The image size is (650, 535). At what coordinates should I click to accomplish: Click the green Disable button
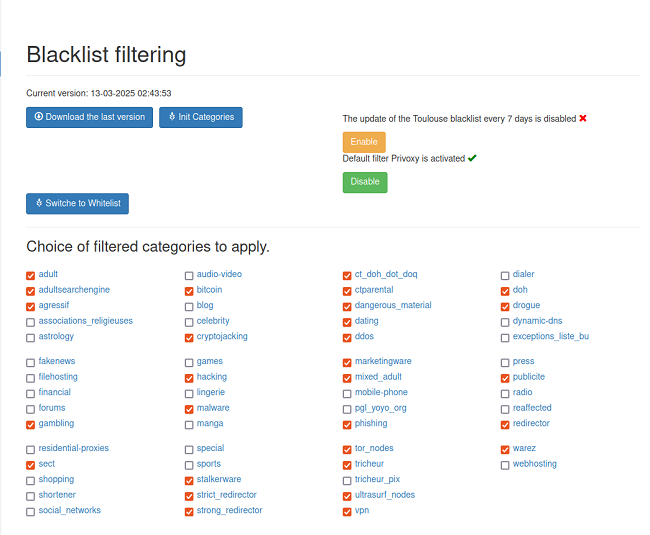(x=364, y=182)
